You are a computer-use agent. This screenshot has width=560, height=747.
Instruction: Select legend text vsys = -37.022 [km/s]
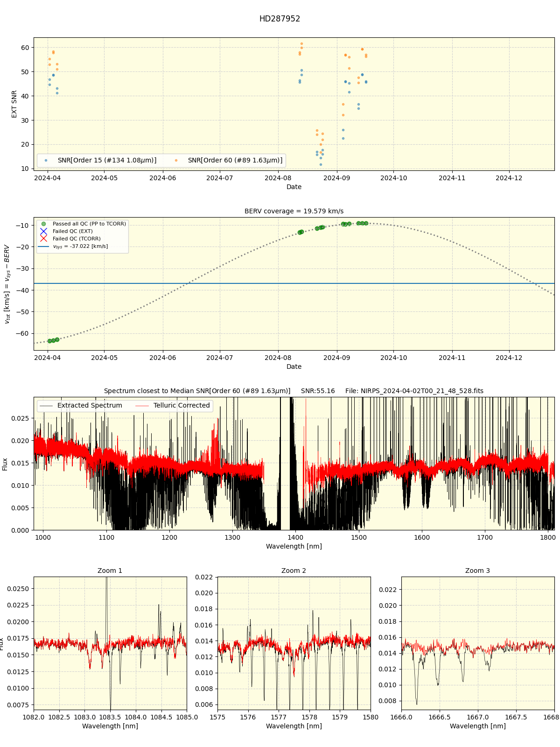[80, 246]
